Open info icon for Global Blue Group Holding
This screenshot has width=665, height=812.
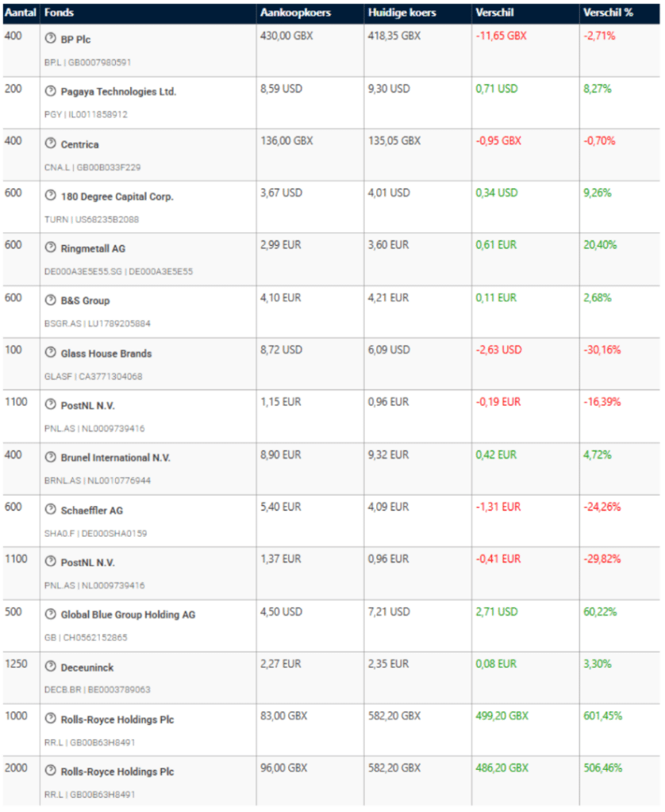(x=51, y=615)
